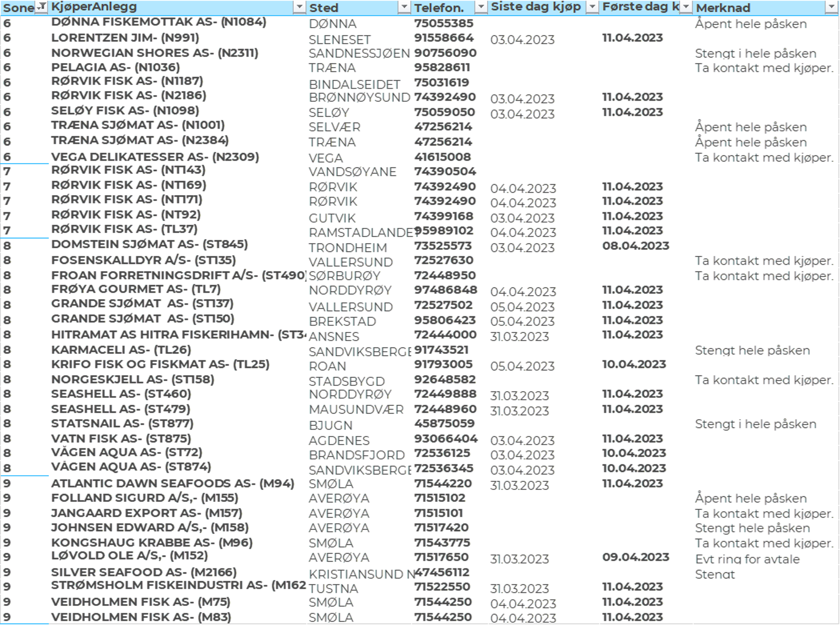
Task: Open the Siste dag kjøp filter
Action: (x=592, y=7)
